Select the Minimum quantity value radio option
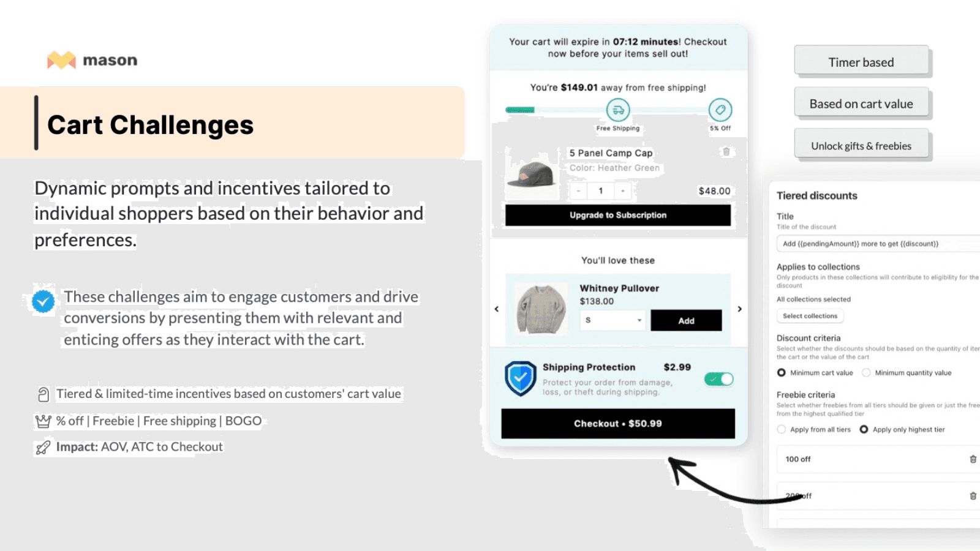The width and height of the screenshot is (980, 551). tap(866, 373)
